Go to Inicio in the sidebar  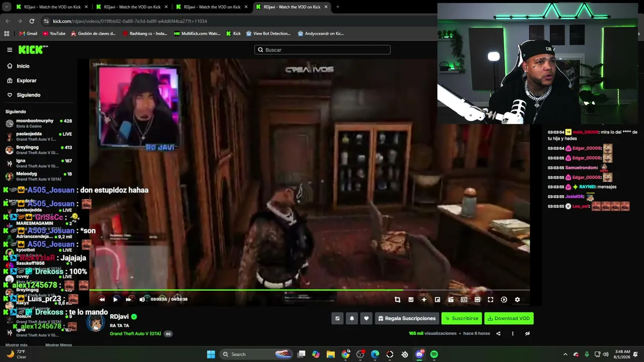[x=18, y=66]
